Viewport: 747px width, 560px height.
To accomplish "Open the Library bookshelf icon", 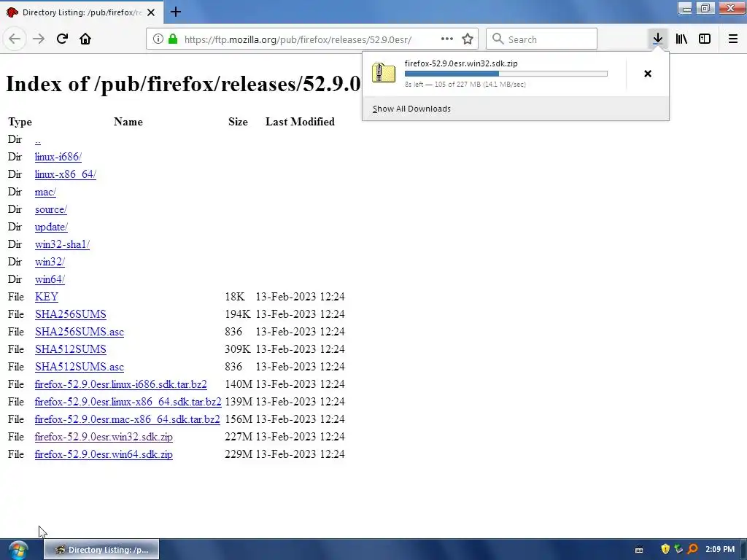I will [x=681, y=39].
